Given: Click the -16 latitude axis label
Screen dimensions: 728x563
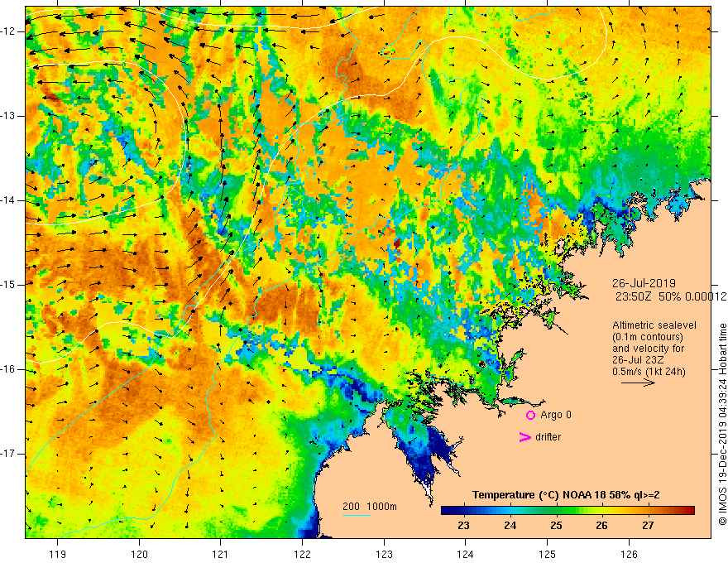Looking at the screenshot, I should click(9, 369).
